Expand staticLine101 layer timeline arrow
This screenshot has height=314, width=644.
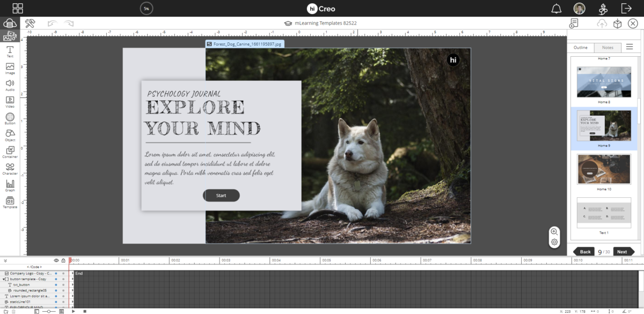coord(72,302)
